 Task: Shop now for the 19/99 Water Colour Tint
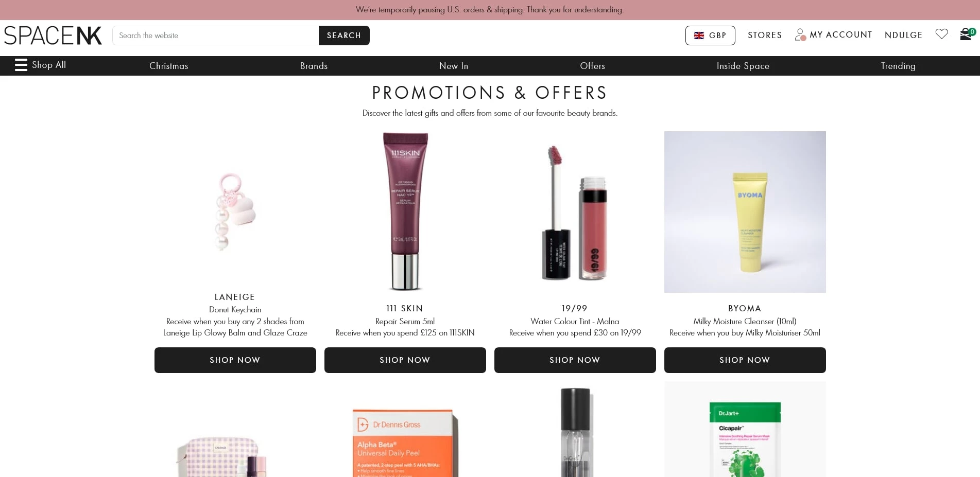[575, 360]
